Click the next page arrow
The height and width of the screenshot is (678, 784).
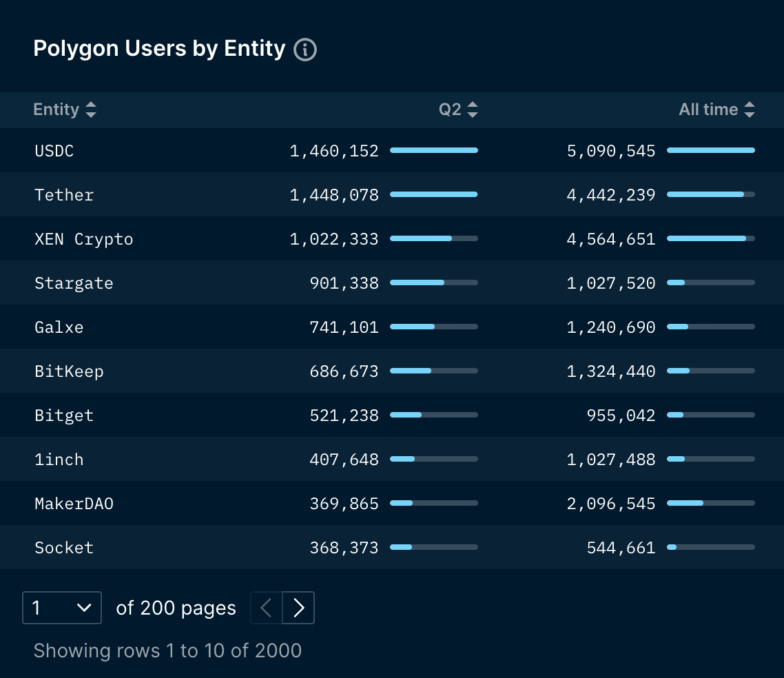point(298,608)
